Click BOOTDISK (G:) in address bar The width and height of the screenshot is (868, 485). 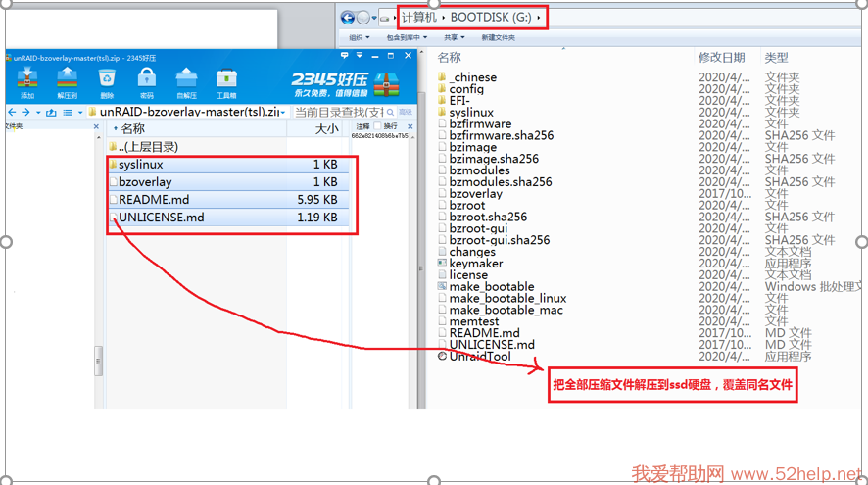(x=490, y=18)
